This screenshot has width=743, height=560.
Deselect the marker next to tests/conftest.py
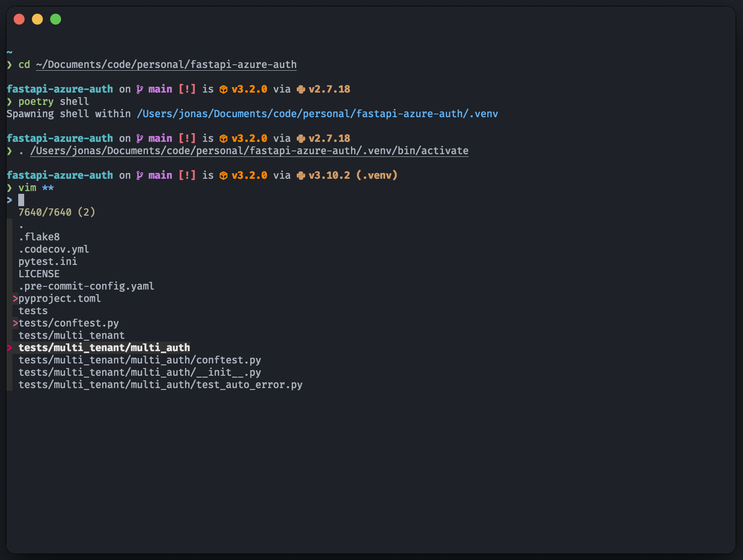pyautogui.click(x=15, y=323)
